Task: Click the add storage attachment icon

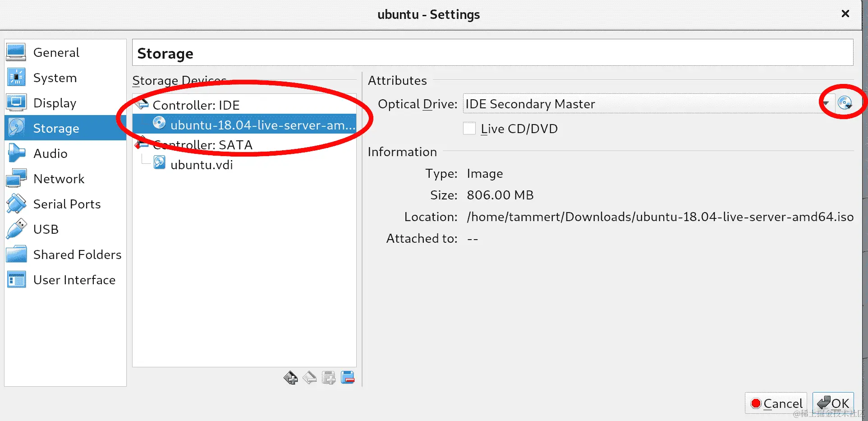Action: [x=329, y=378]
